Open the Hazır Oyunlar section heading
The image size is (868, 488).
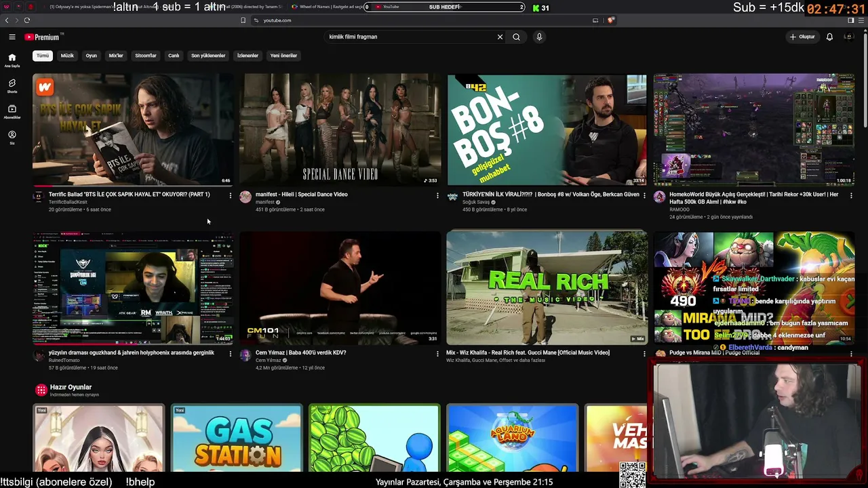click(71, 387)
